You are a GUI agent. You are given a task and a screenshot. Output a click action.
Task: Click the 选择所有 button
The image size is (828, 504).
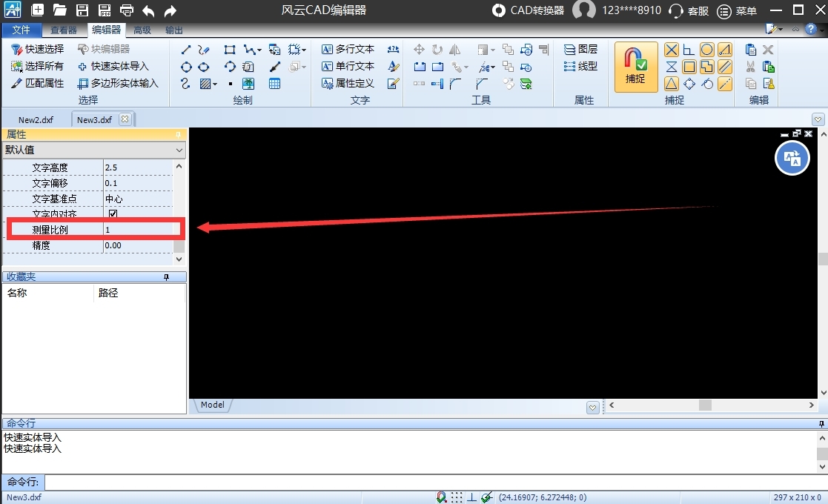38,66
